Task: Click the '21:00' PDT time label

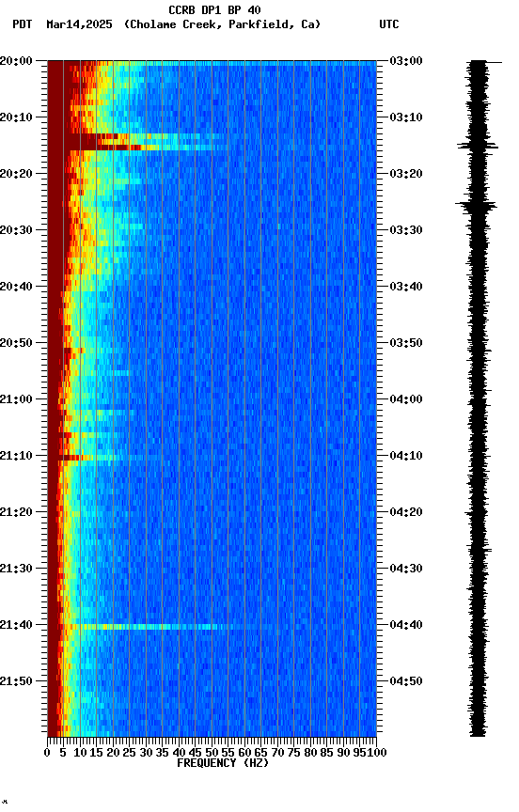Action: 16,399
